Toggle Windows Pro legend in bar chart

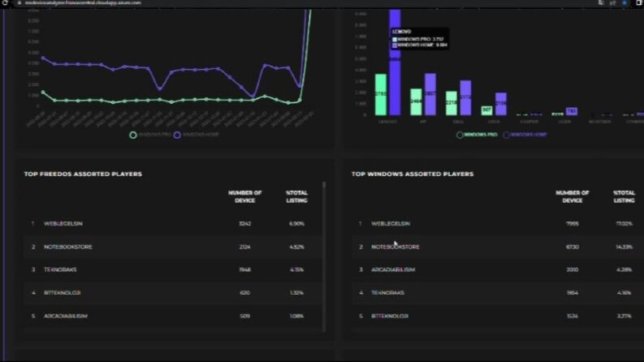pos(477,135)
